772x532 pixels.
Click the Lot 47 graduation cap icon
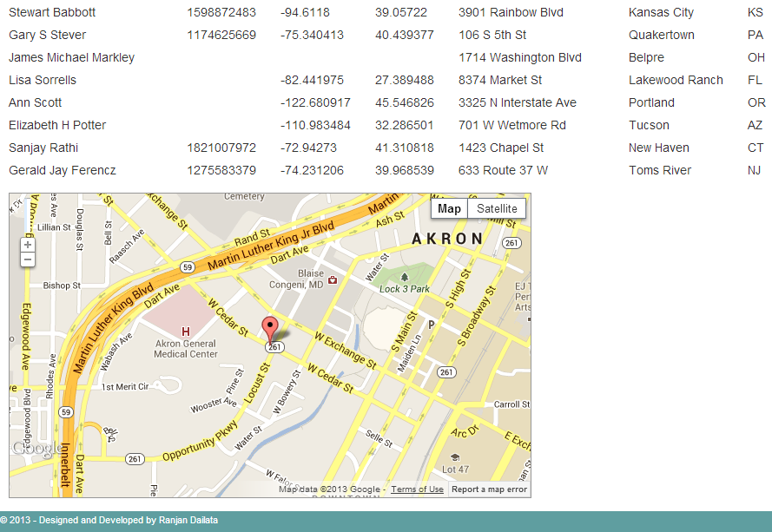(455, 457)
